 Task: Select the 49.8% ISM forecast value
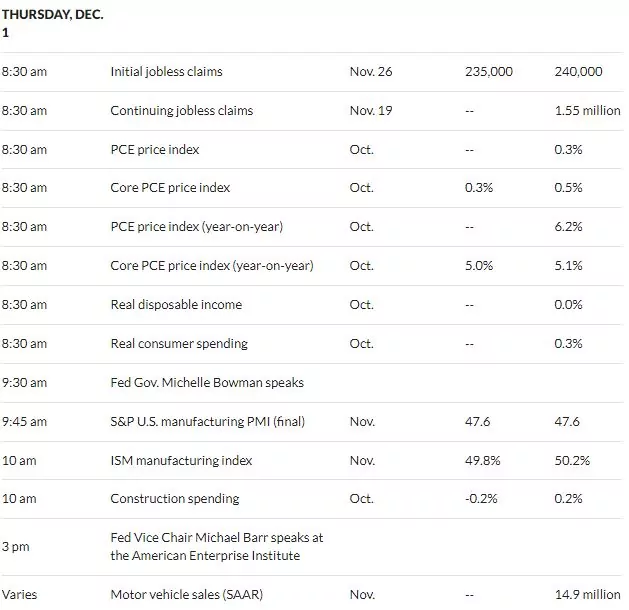pos(482,460)
